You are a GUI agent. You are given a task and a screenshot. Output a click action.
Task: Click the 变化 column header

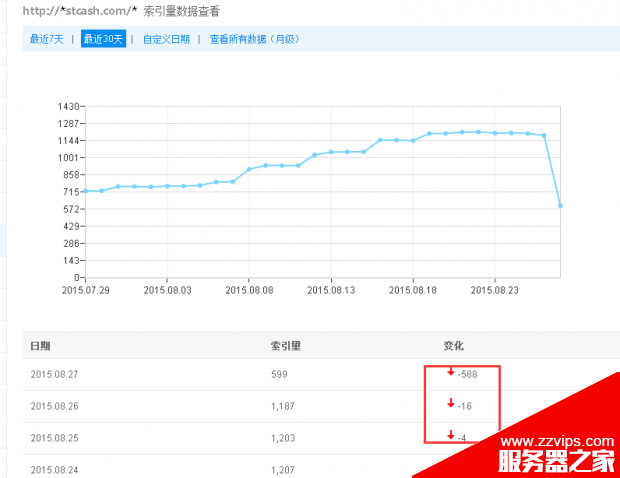(454, 346)
